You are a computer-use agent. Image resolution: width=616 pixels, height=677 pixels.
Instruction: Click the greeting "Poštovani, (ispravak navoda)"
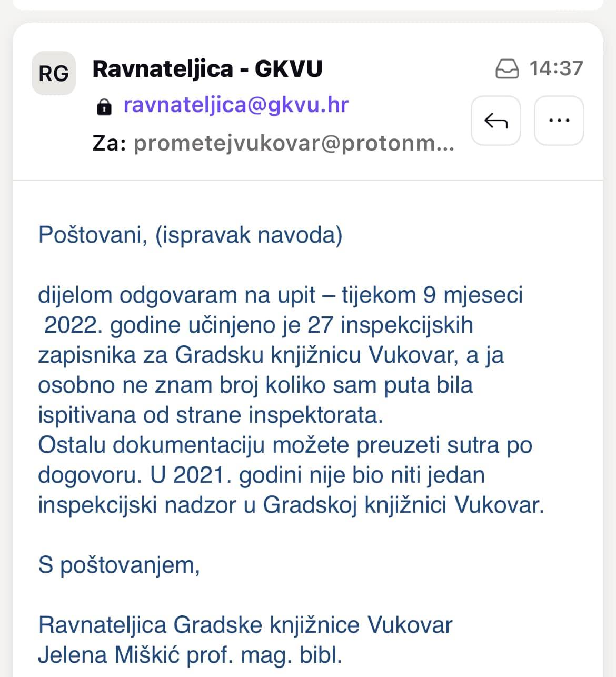tap(190, 235)
